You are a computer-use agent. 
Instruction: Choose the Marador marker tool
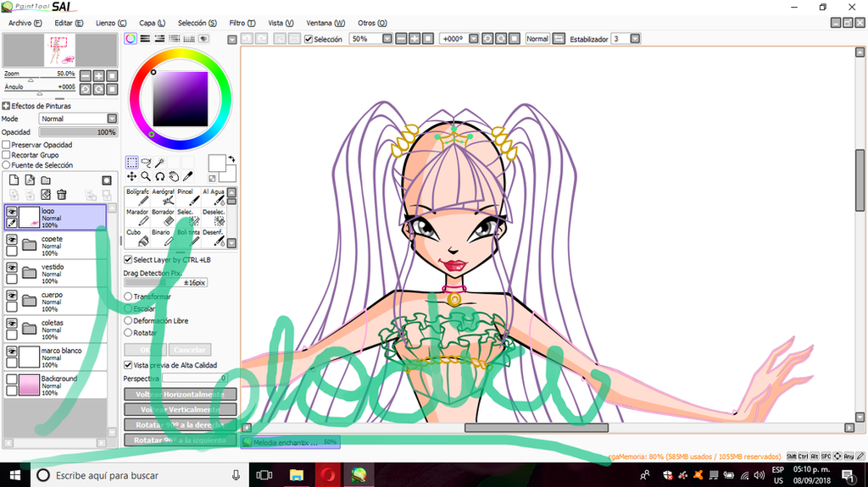pyautogui.click(x=137, y=218)
